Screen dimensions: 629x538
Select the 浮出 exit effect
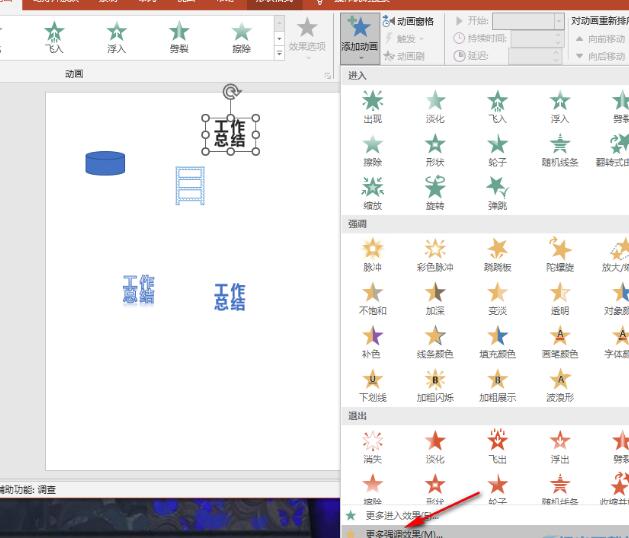point(560,447)
